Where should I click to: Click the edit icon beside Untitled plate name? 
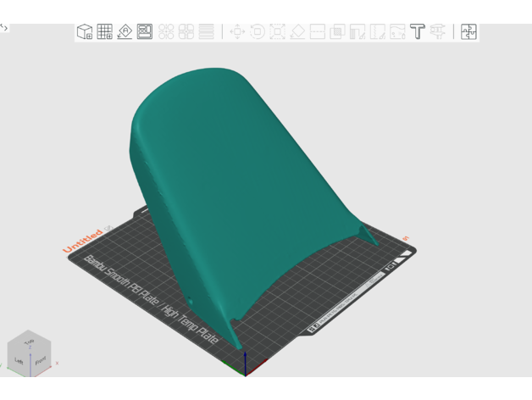tap(108, 228)
